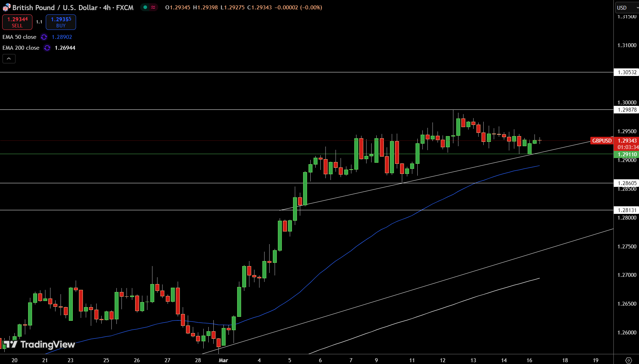Click the TradingView logo
Viewport: 639px width, 364px height.
tap(39, 345)
